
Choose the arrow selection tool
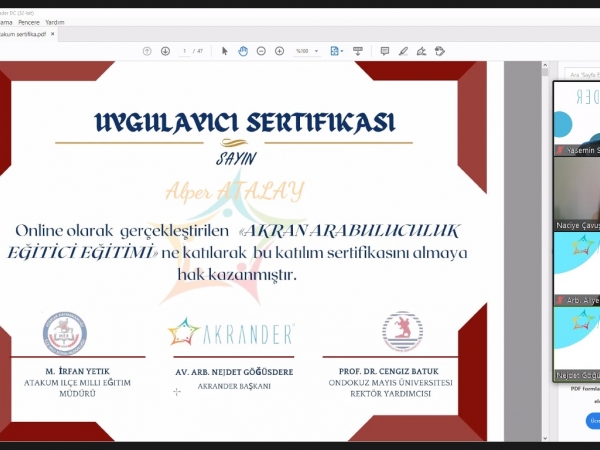click(225, 51)
